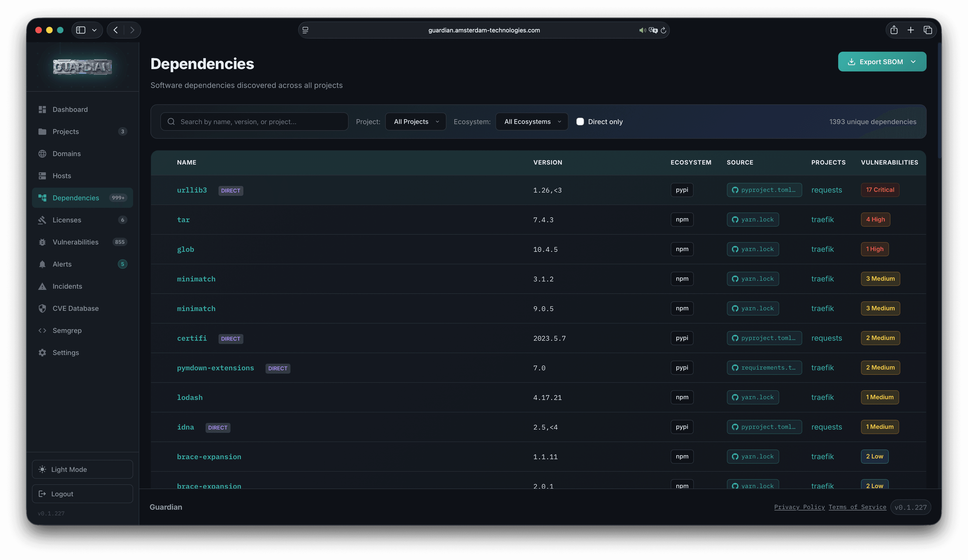968x560 pixels.
Task: Click the Semgrep code brackets icon
Action: coord(42,330)
